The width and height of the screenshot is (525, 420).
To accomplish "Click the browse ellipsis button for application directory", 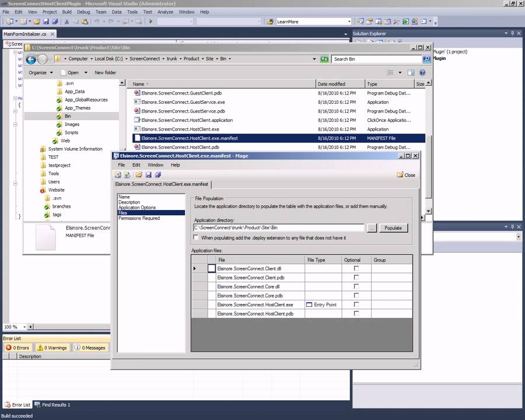I will coord(372,228).
